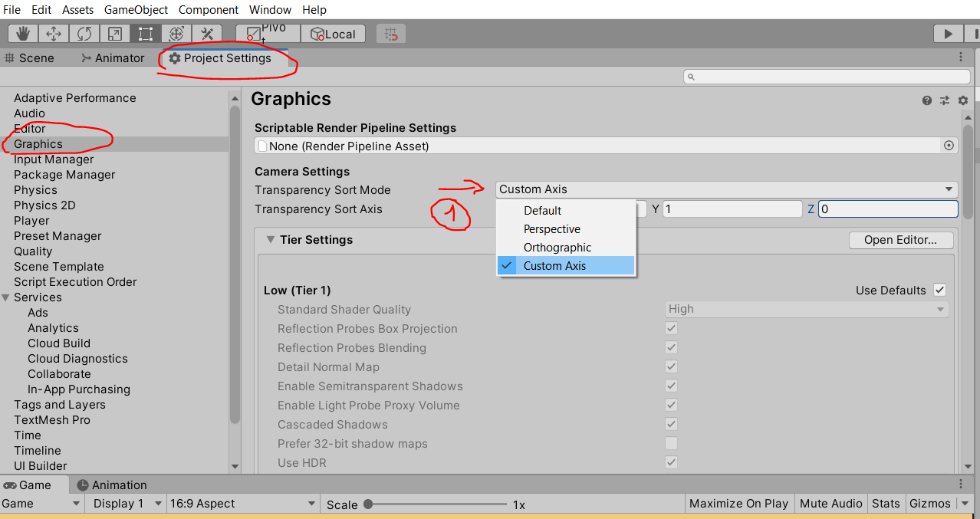Collapse the Tier Settings foldout
Viewport: 980px width, 519px height.
coord(271,239)
